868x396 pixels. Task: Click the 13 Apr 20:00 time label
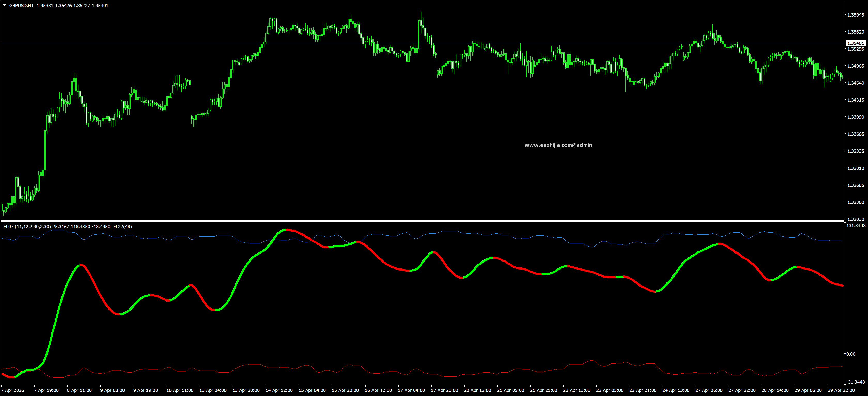coord(246,390)
